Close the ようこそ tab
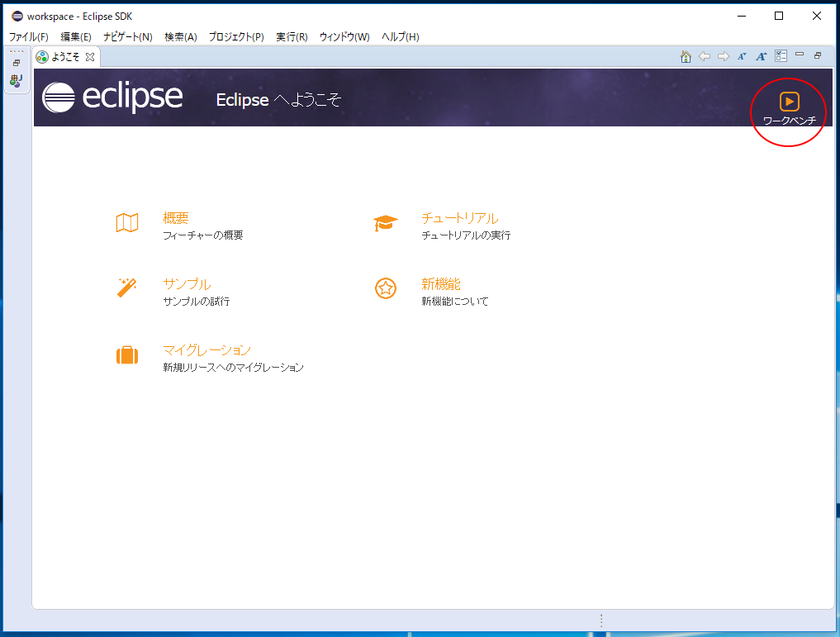Viewport: 840px width, 637px height. [x=90, y=57]
